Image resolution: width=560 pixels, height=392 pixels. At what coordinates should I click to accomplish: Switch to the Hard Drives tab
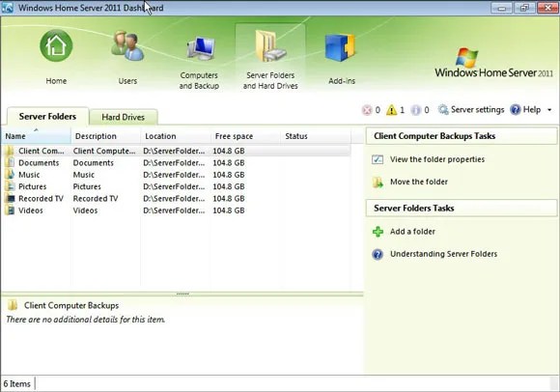pyautogui.click(x=124, y=117)
